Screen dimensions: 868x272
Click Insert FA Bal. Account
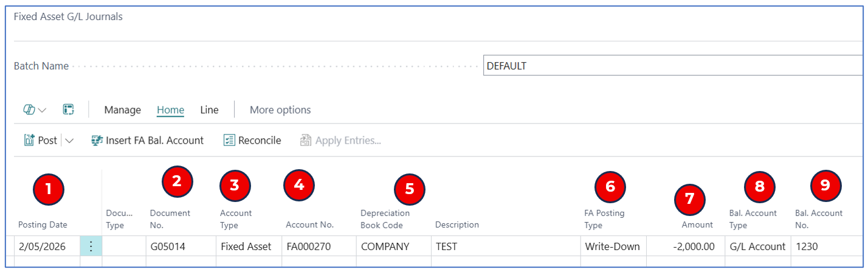click(147, 141)
